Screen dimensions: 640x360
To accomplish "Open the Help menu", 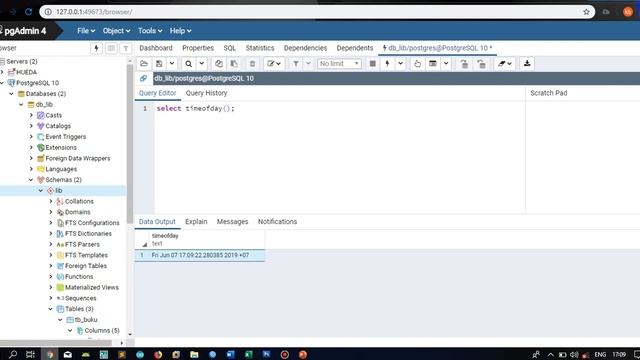I will point(180,31).
